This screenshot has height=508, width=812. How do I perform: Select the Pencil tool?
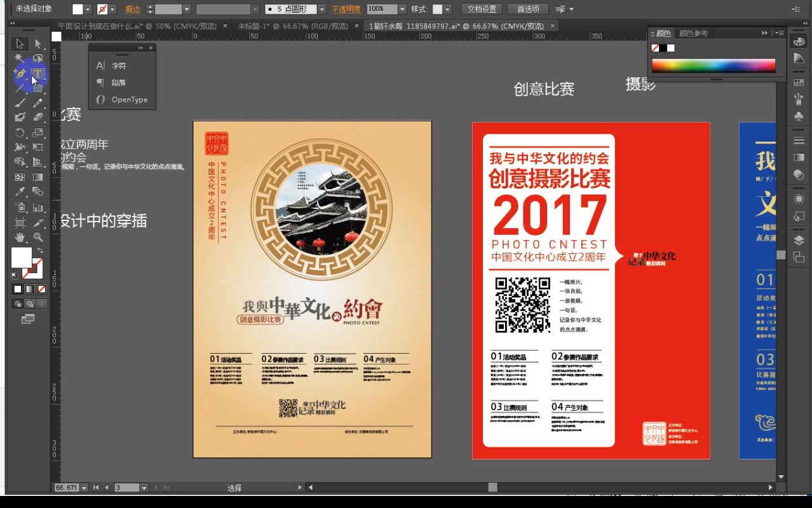coord(37,103)
